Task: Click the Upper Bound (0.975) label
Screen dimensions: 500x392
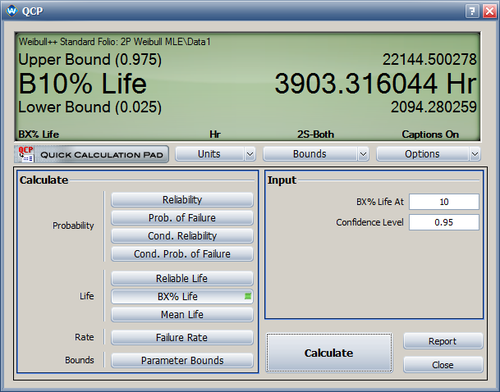Action: click(90, 60)
